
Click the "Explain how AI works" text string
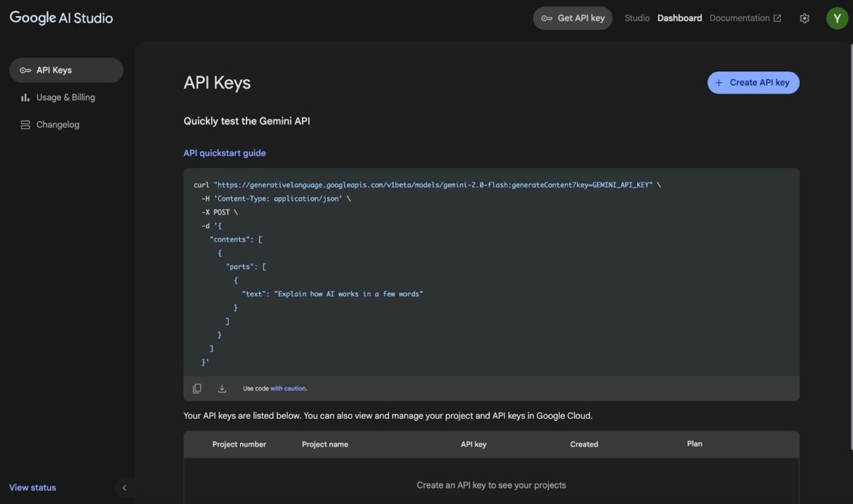click(x=349, y=294)
